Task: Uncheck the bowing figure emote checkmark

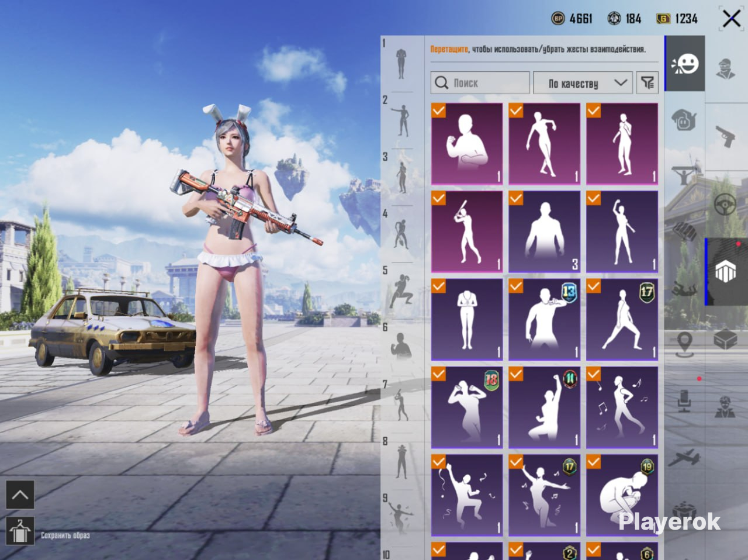Action: coord(438,285)
